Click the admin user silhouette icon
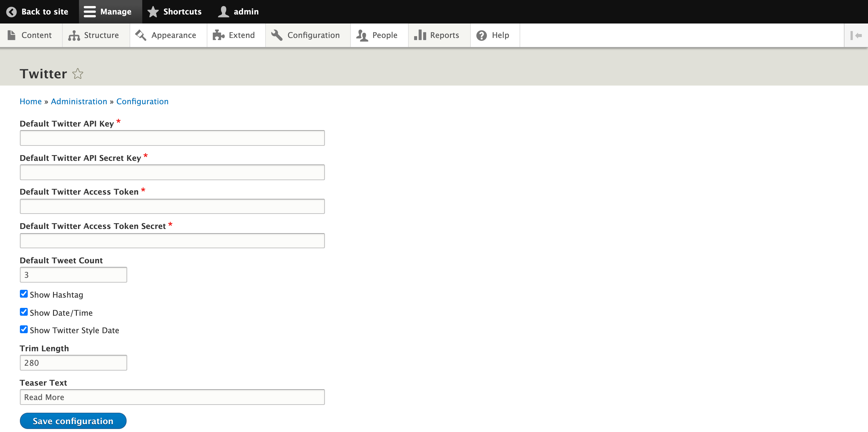The image size is (868, 432). point(223,12)
